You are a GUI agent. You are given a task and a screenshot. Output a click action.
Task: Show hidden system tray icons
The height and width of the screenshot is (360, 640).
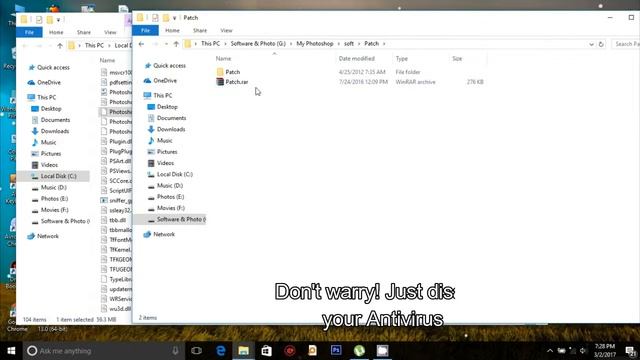(550, 351)
